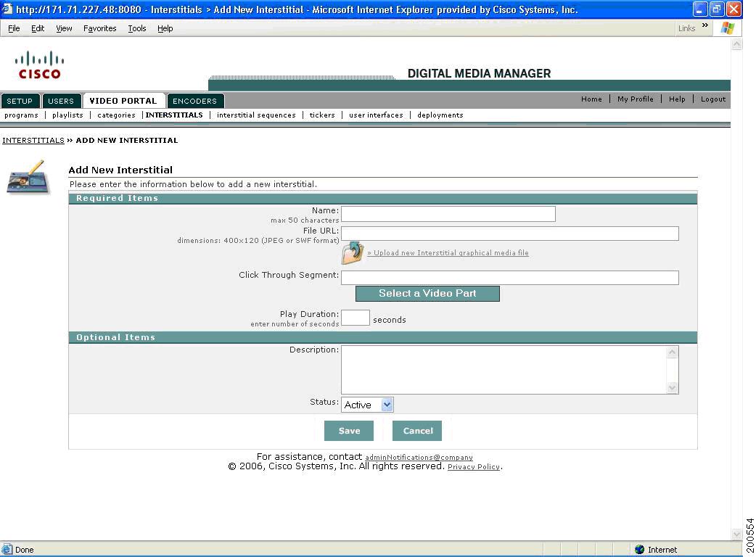Click the Play Duration seconds field
The width and height of the screenshot is (756, 557).
(356, 318)
